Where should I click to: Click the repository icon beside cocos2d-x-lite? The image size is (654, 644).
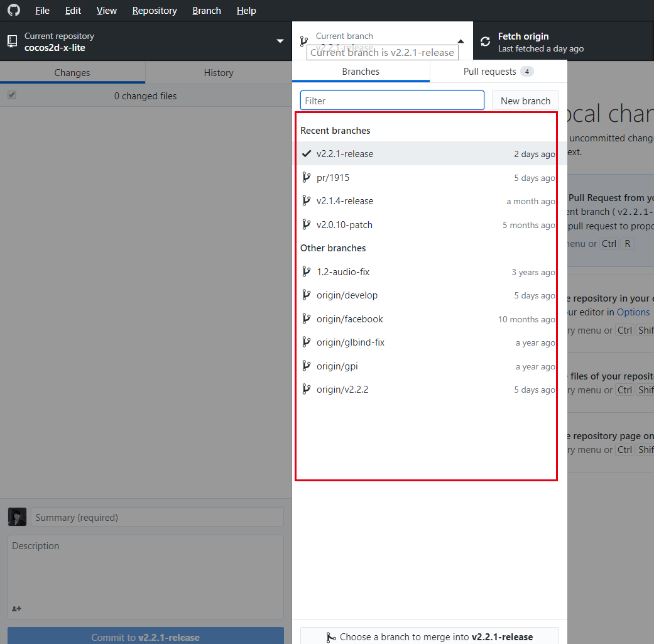[13, 41]
